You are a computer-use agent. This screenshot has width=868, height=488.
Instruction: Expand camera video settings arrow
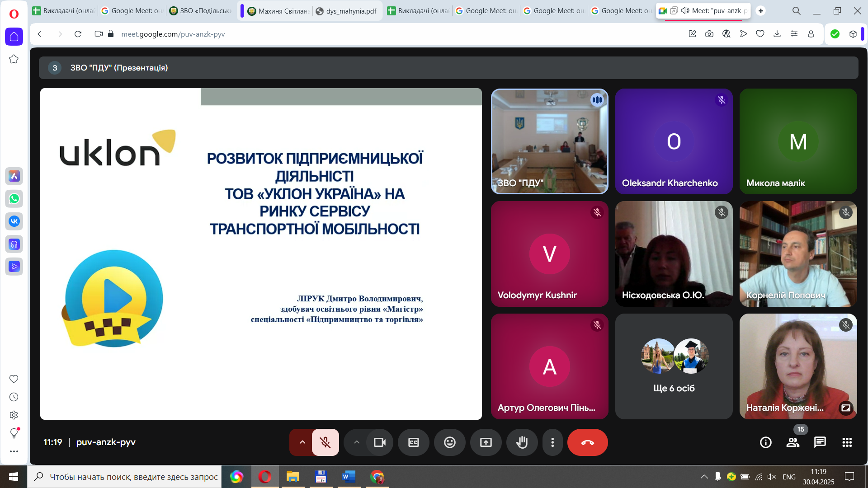coord(356,442)
